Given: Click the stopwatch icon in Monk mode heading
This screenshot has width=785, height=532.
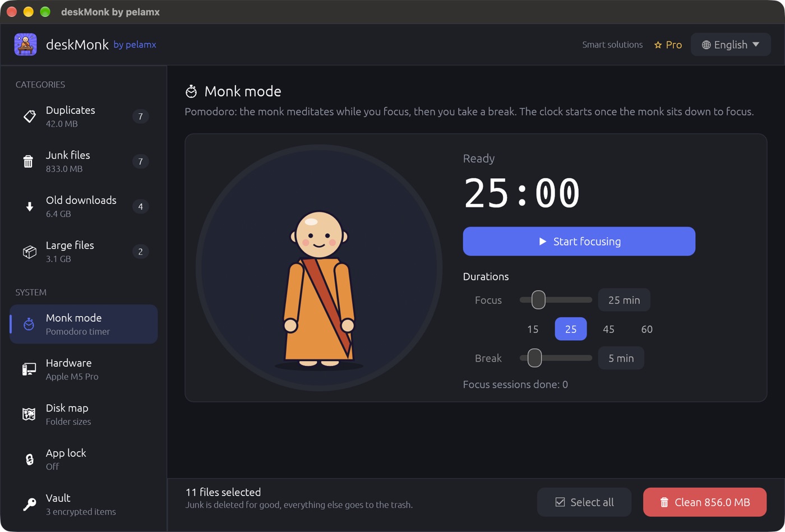Looking at the screenshot, I should pyautogui.click(x=191, y=91).
